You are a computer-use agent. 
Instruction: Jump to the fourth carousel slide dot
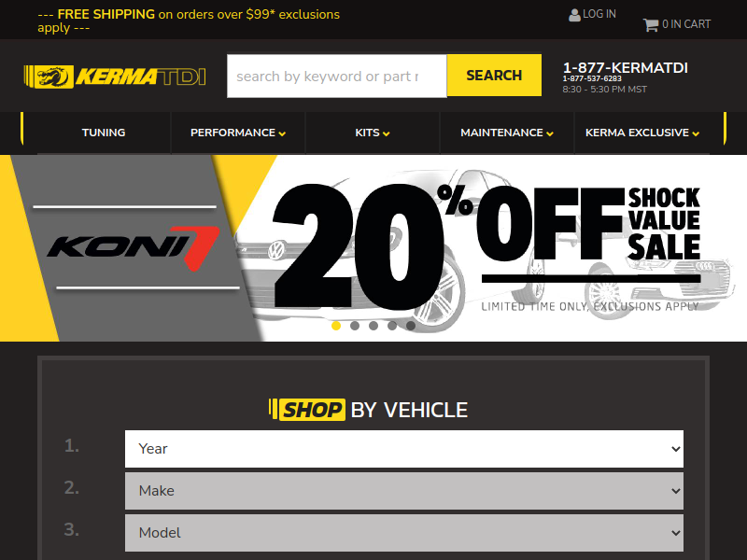tap(392, 326)
